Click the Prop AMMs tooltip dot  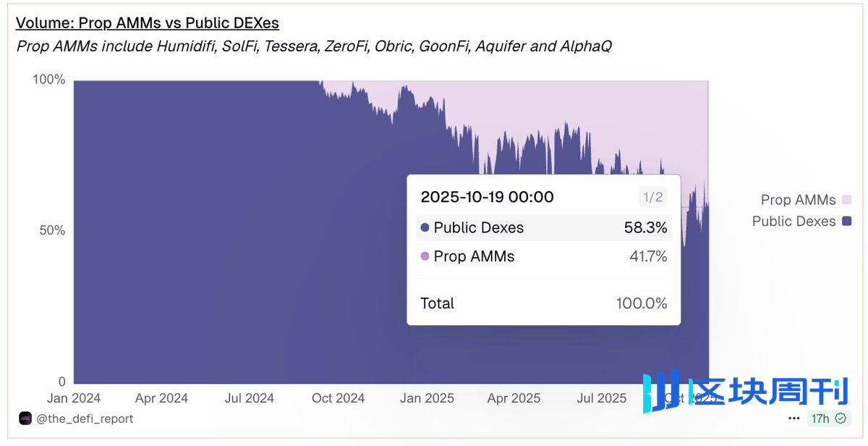pos(425,256)
